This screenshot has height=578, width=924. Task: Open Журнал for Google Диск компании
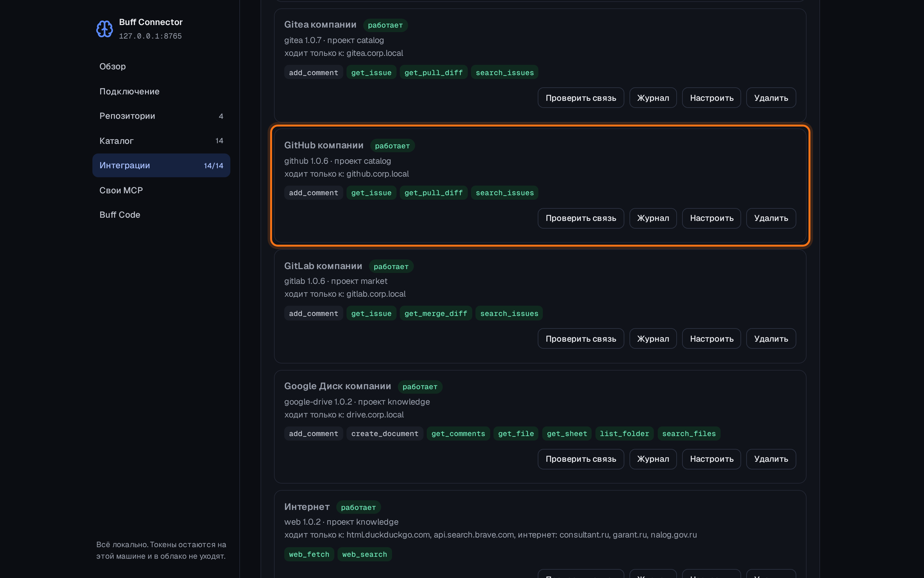(x=653, y=459)
